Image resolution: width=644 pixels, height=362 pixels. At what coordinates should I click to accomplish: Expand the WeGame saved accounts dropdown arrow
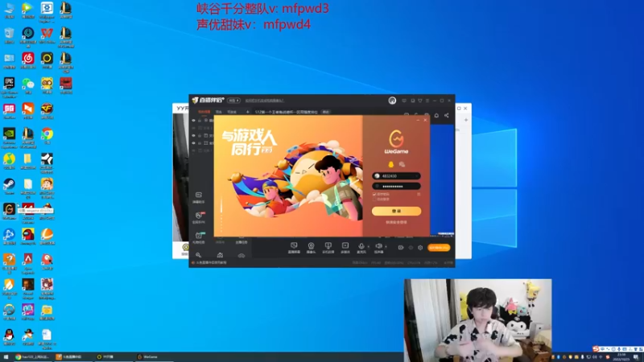[417, 176]
